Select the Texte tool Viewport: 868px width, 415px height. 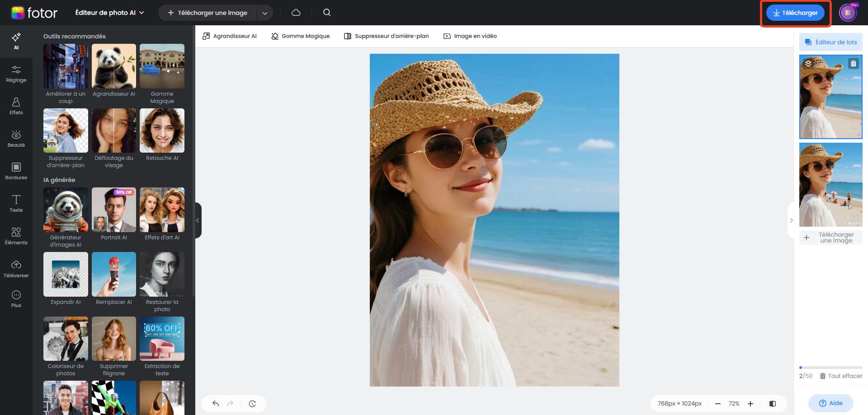click(x=16, y=203)
